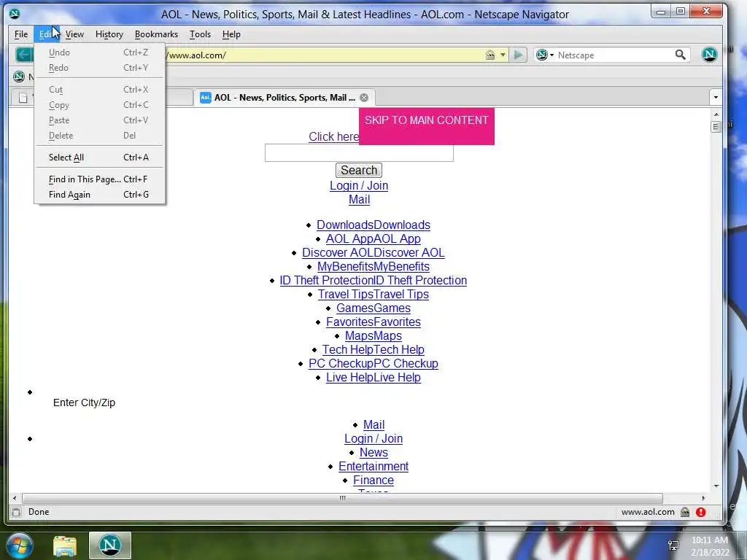Image resolution: width=747 pixels, height=560 pixels.
Task: Click the greyed Copy menu entry
Action: 99,105
